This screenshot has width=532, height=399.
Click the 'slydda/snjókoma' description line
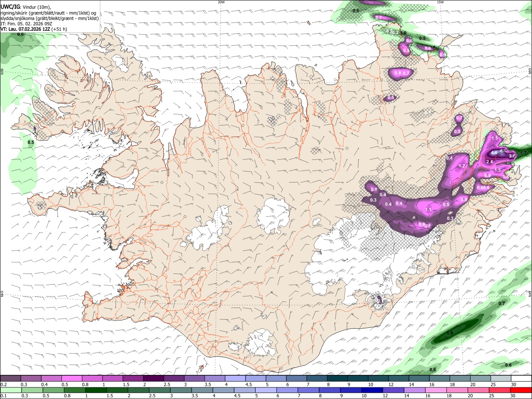49,18
